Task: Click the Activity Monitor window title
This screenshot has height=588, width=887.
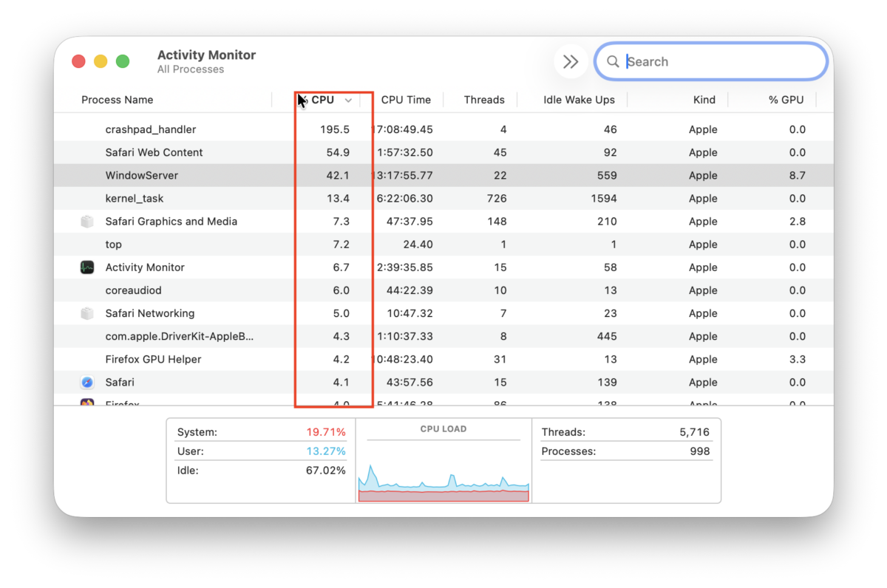Action: coord(207,55)
